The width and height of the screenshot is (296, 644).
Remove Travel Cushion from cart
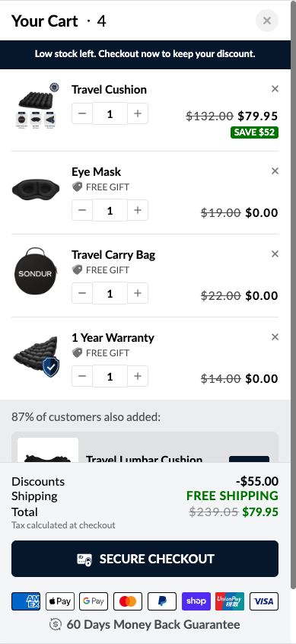[x=275, y=89]
